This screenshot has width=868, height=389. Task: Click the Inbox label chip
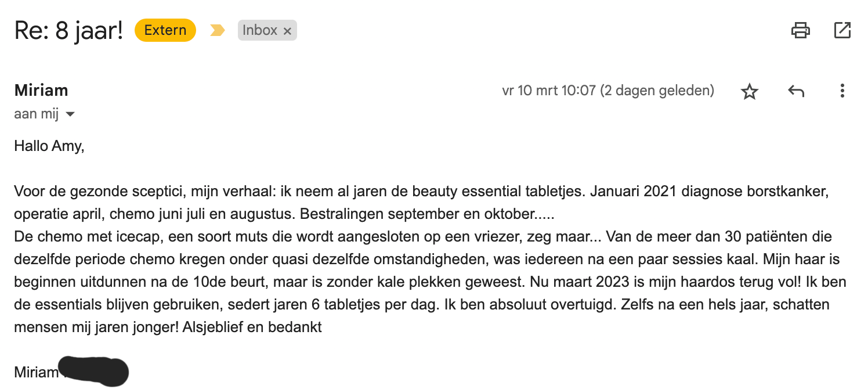pyautogui.click(x=259, y=30)
